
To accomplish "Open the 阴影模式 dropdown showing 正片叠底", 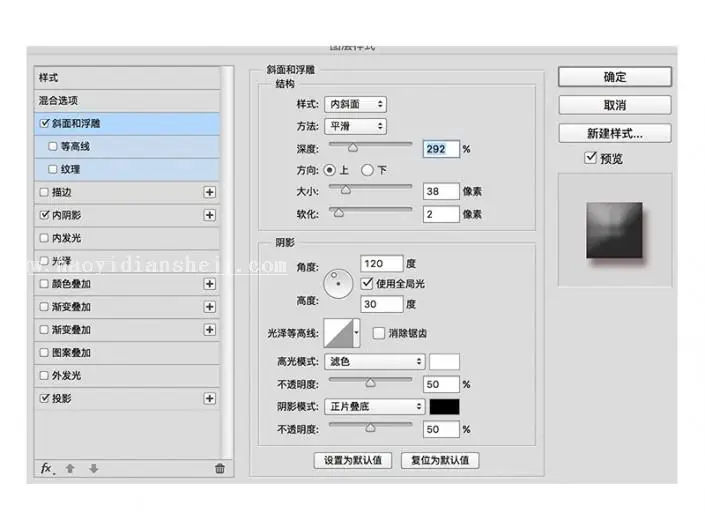I will click(374, 407).
